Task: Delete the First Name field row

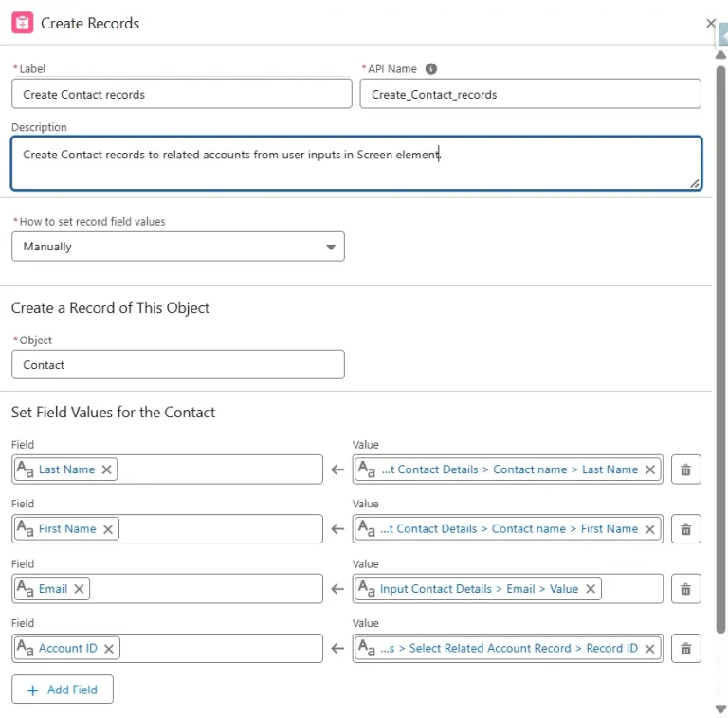Action: 685,529
